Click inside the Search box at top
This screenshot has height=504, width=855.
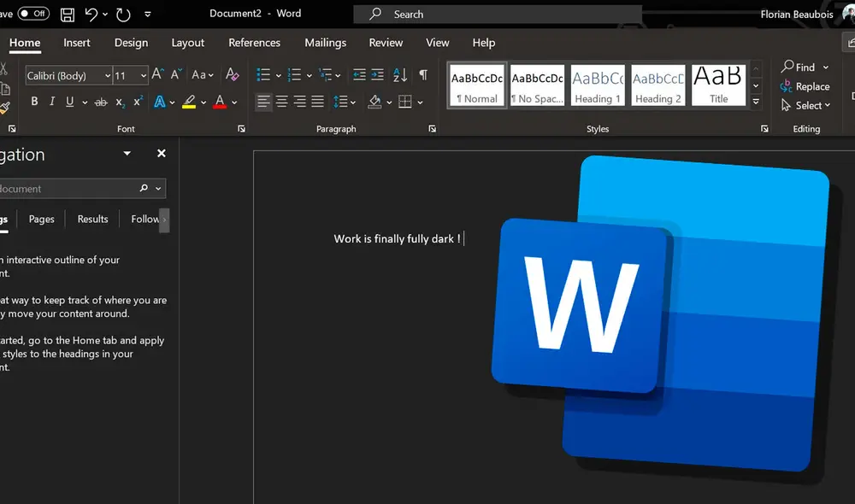pos(496,14)
